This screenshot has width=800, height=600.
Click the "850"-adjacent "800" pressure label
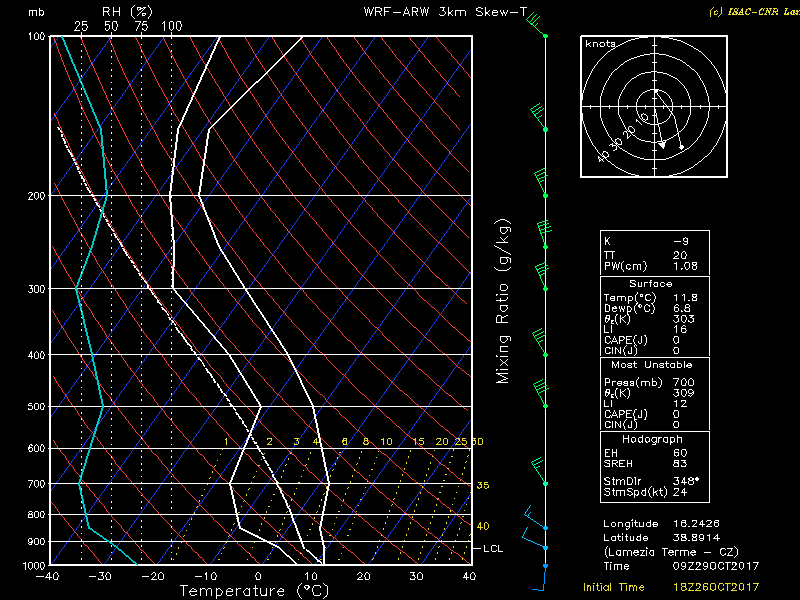pos(36,514)
